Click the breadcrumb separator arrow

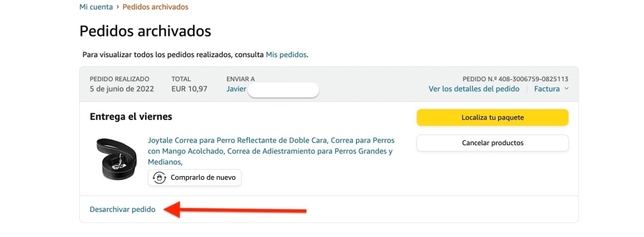coord(118,7)
